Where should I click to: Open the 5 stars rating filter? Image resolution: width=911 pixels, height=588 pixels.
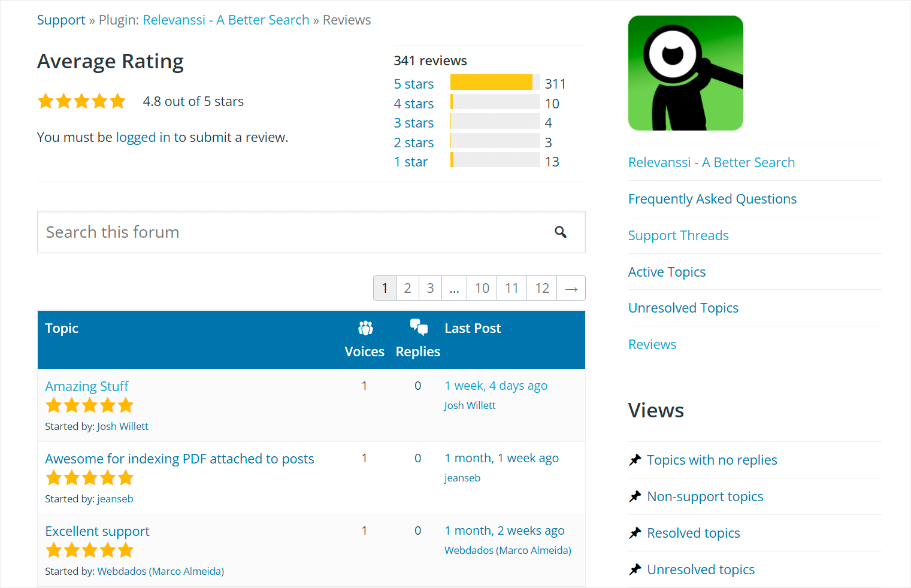click(x=413, y=83)
